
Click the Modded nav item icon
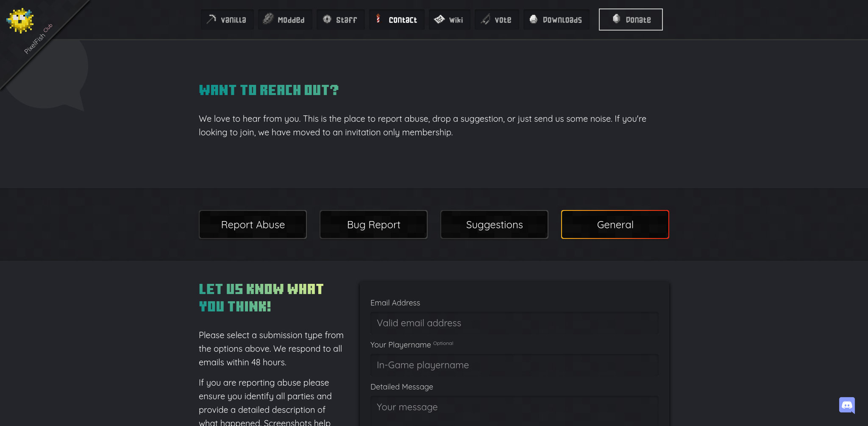268,19
